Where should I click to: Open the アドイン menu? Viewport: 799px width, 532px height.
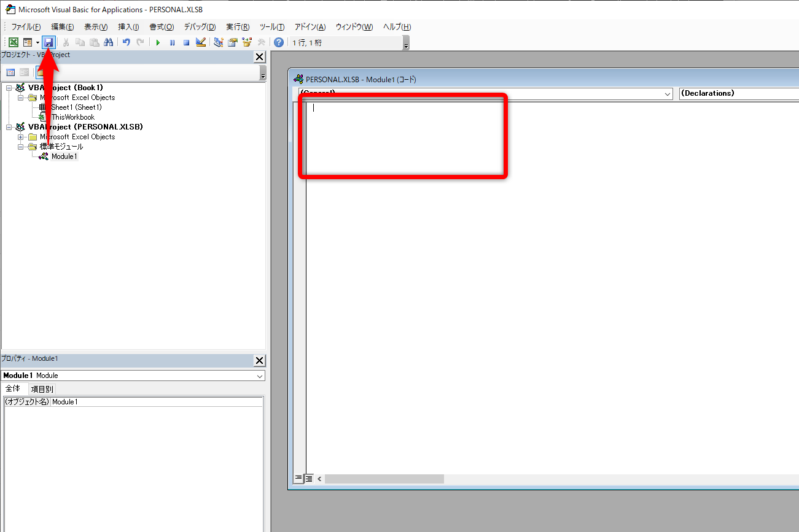[310, 27]
